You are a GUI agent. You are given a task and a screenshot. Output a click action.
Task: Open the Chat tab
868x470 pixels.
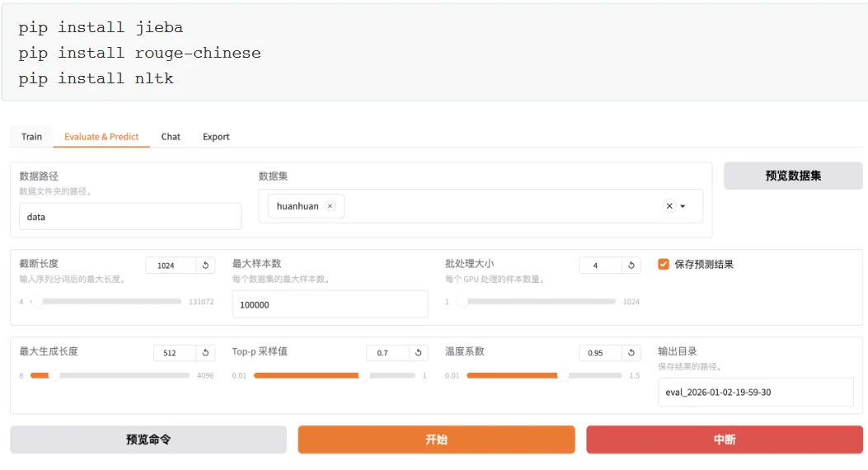pyautogui.click(x=171, y=137)
